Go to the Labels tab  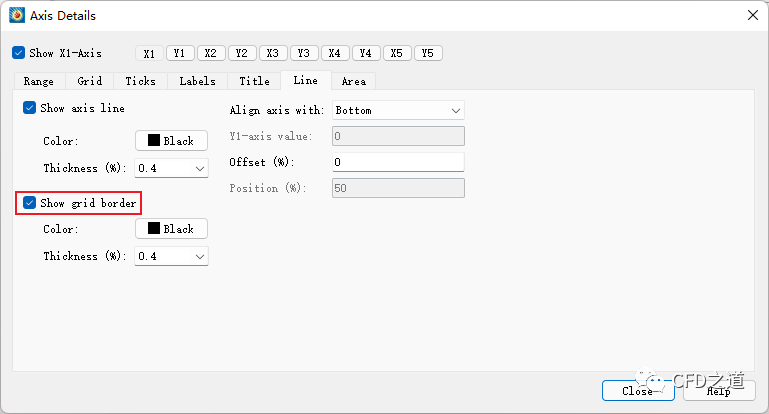[197, 81]
